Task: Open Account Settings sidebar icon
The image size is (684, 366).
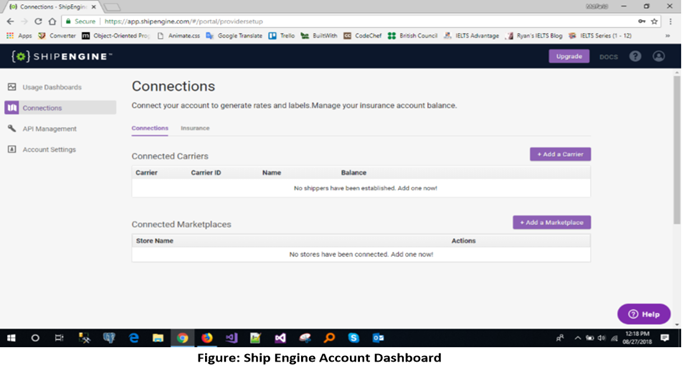Action: pos(12,149)
